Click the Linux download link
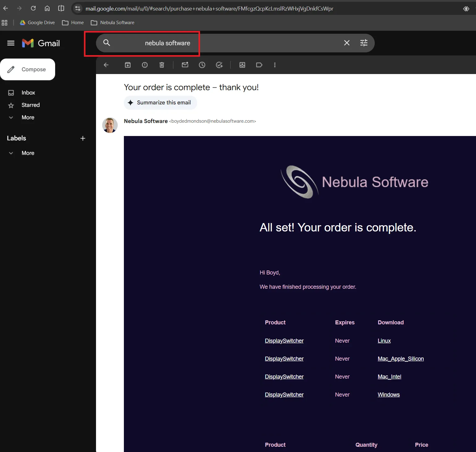 pyautogui.click(x=384, y=341)
